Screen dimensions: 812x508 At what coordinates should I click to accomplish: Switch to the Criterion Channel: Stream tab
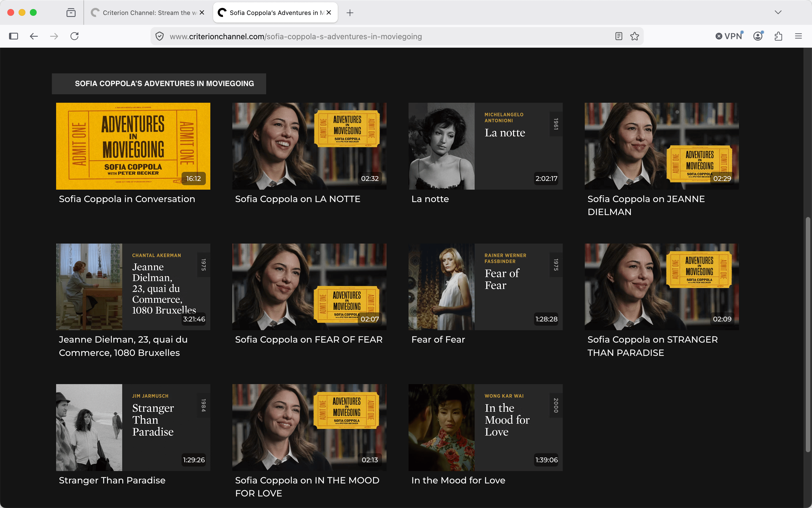point(148,13)
